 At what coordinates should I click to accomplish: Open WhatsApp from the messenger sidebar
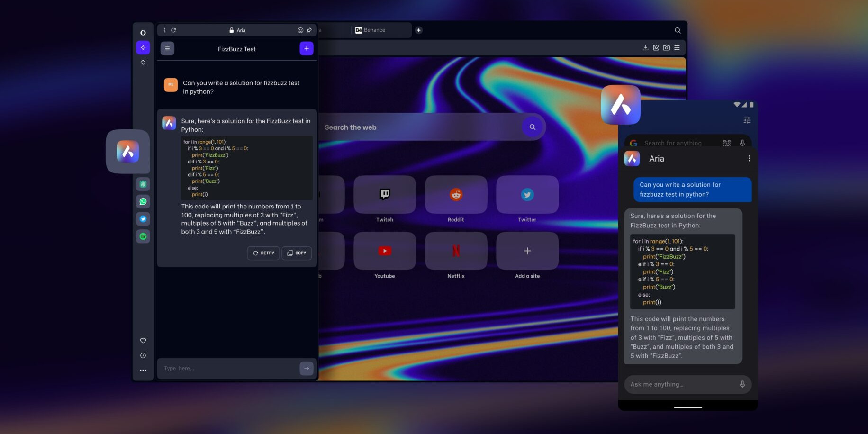(x=143, y=201)
